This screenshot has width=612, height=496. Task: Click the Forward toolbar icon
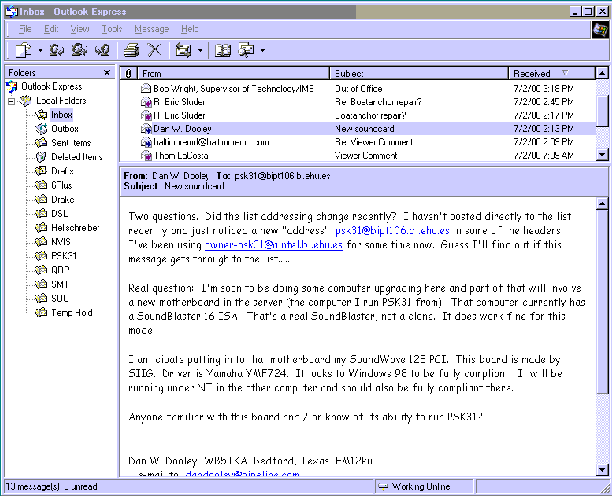tap(102, 50)
